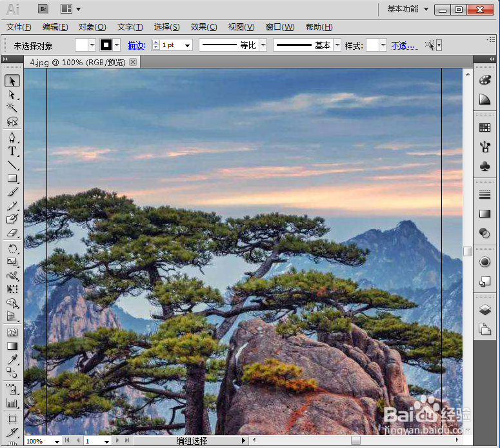Open the 对象(O) menu
The height and width of the screenshot is (448, 500).
(x=92, y=27)
